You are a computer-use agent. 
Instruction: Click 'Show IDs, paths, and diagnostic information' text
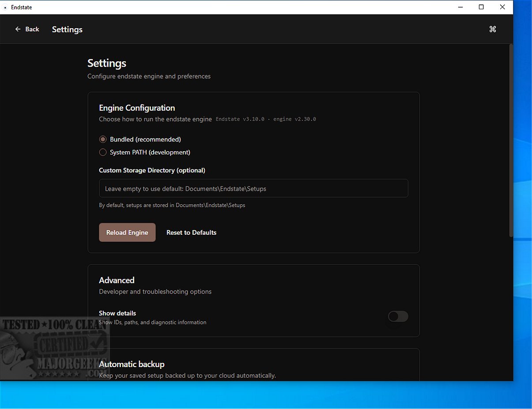(152, 323)
